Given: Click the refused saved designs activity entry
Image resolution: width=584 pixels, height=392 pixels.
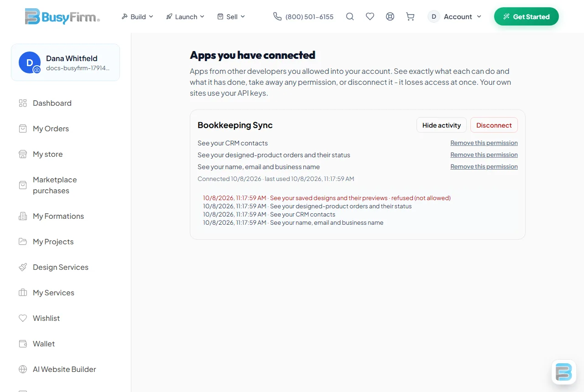Looking at the screenshot, I should [327, 198].
